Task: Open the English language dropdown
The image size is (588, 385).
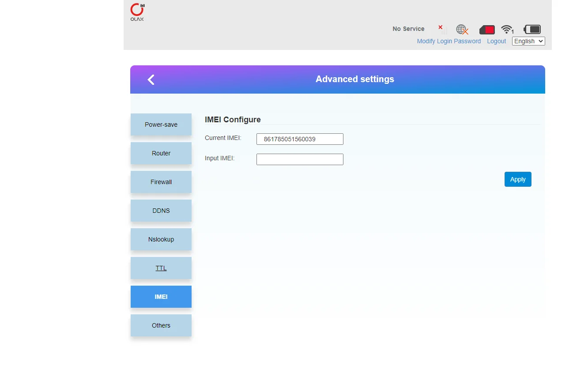Action: [528, 41]
